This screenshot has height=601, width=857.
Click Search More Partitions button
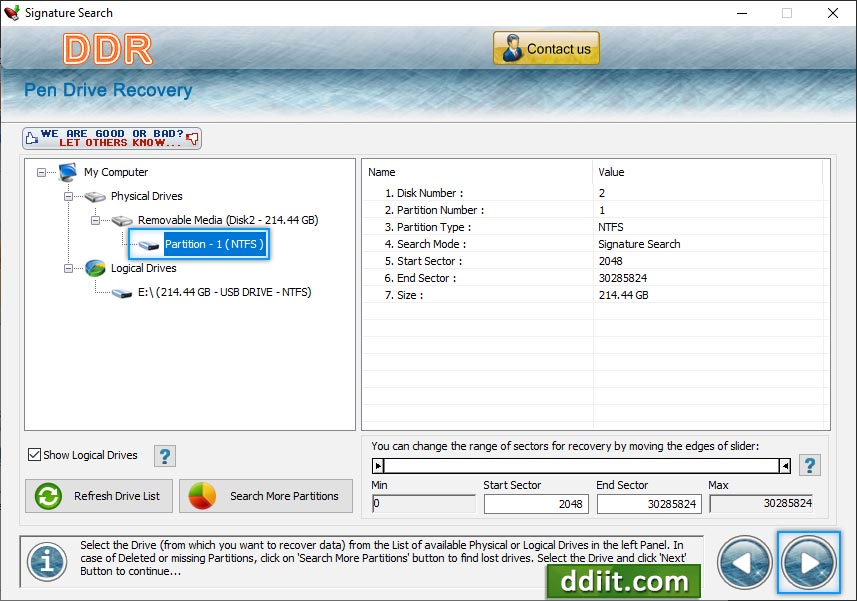click(x=266, y=496)
